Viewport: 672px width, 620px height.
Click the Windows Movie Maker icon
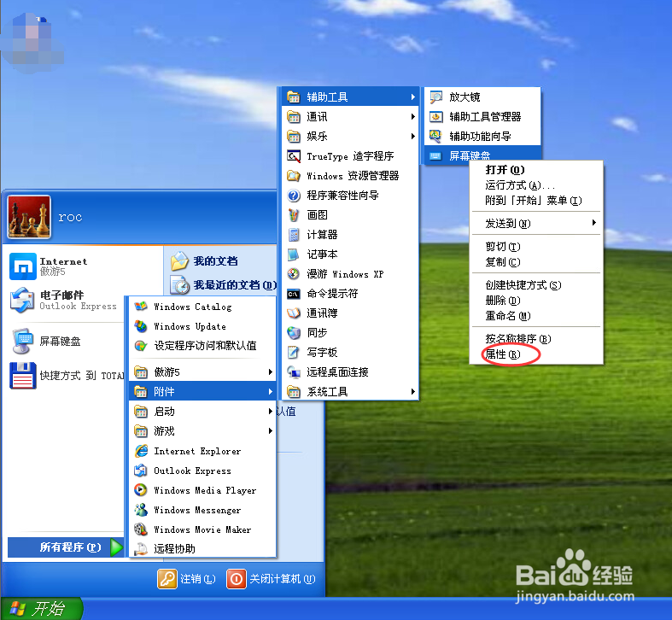pos(141,529)
